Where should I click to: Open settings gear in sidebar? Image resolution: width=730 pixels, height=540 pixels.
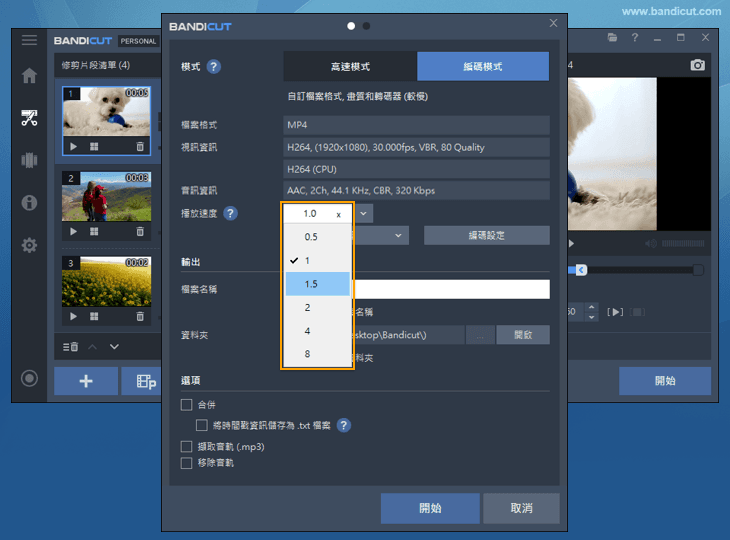[29, 245]
